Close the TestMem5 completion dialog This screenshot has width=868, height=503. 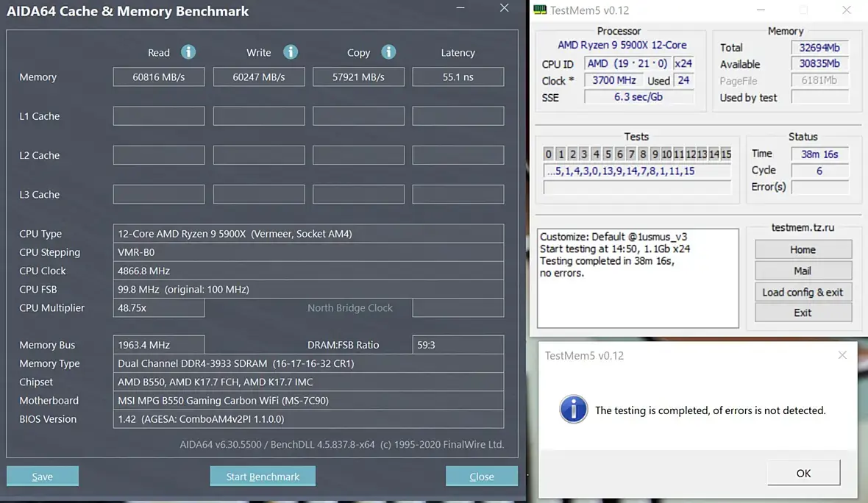coord(842,355)
